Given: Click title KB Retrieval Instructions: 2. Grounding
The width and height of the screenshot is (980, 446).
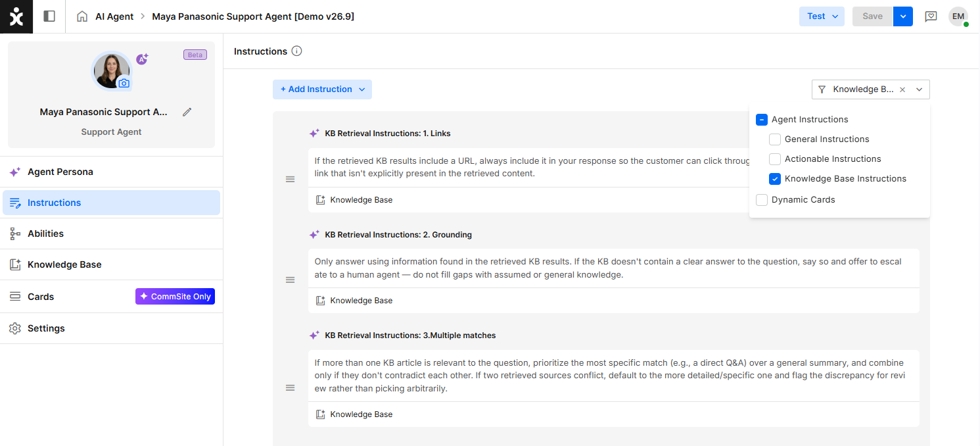Looking at the screenshot, I should [398, 234].
